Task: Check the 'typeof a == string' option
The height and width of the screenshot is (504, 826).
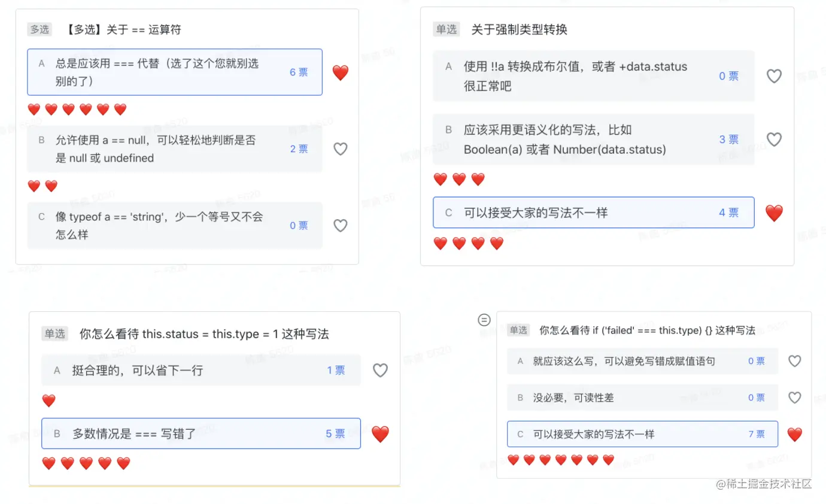Action: [x=174, y=226]
